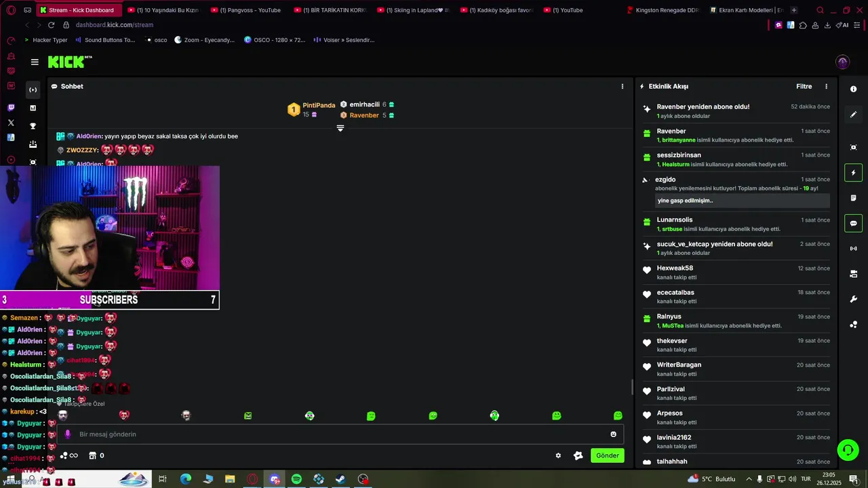Open Twitch in Opera sidebar

click(x=11, y=108)
